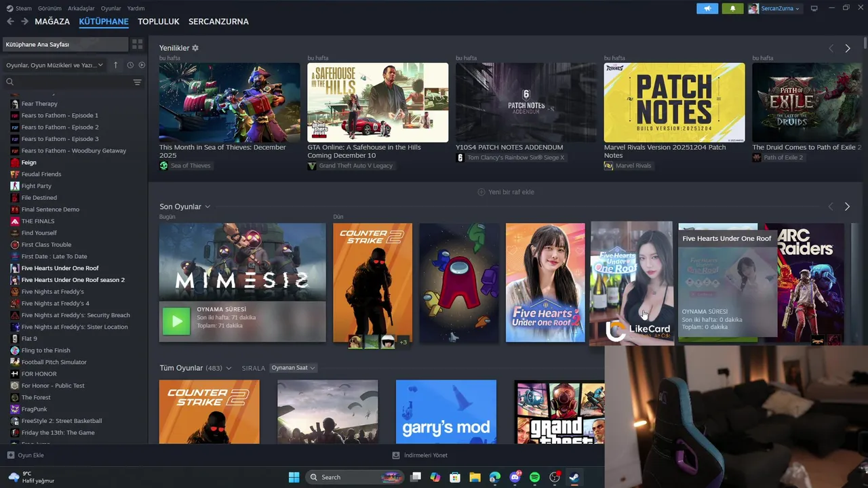Click the Sea of Thieves game link
This screenshot has width=868, height=488.
[x=190, y=166]
